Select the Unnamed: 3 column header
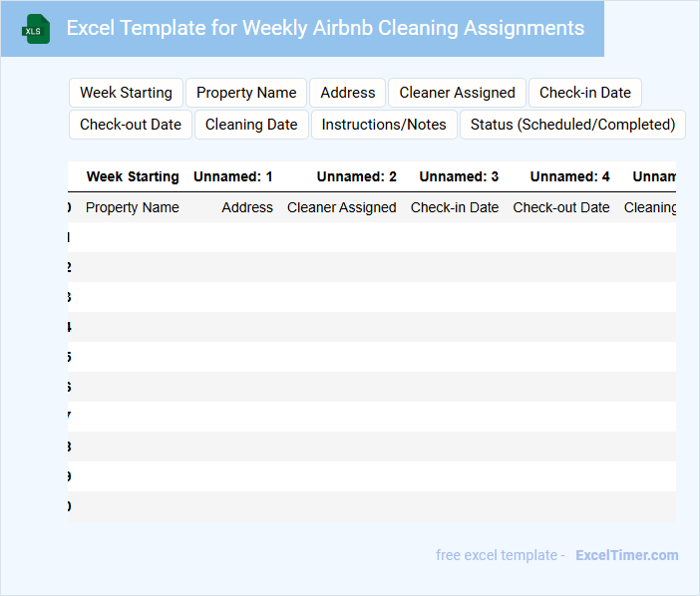The width and height of the screenshot is (700, 596). pos(459,176)
